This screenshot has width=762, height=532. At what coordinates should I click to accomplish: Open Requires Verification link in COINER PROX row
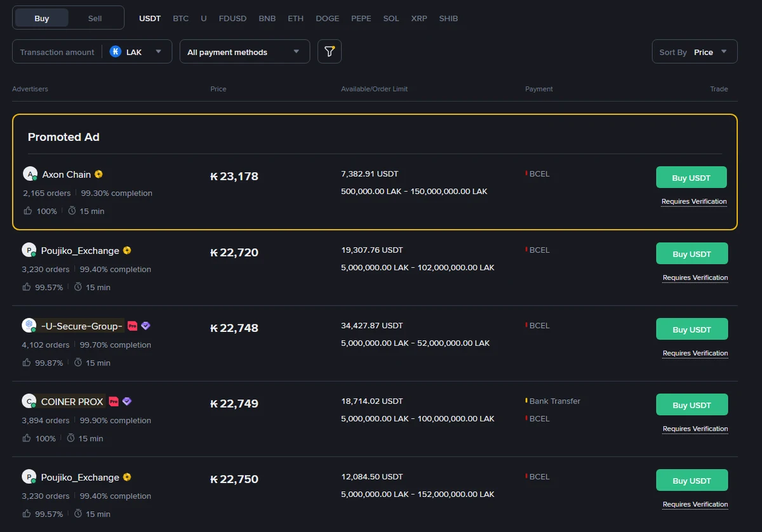tap(695, 429)
